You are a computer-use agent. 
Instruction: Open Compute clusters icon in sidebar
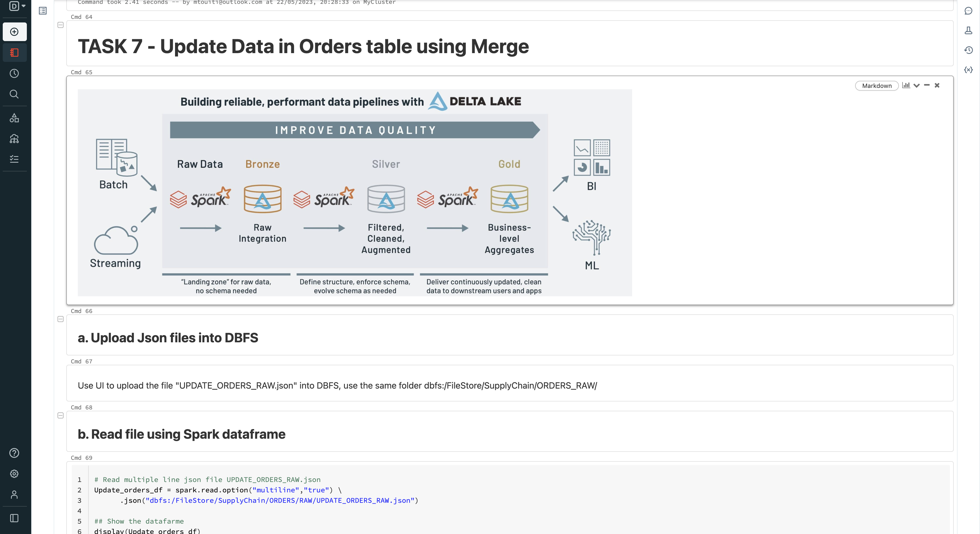[x=15, y=139]
